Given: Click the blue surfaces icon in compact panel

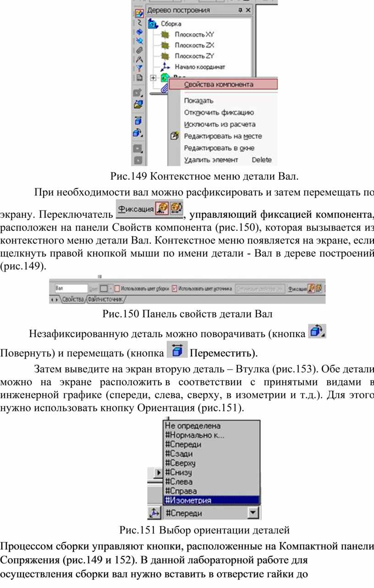Looking at the screenshot, I should (x=139, y=32).
